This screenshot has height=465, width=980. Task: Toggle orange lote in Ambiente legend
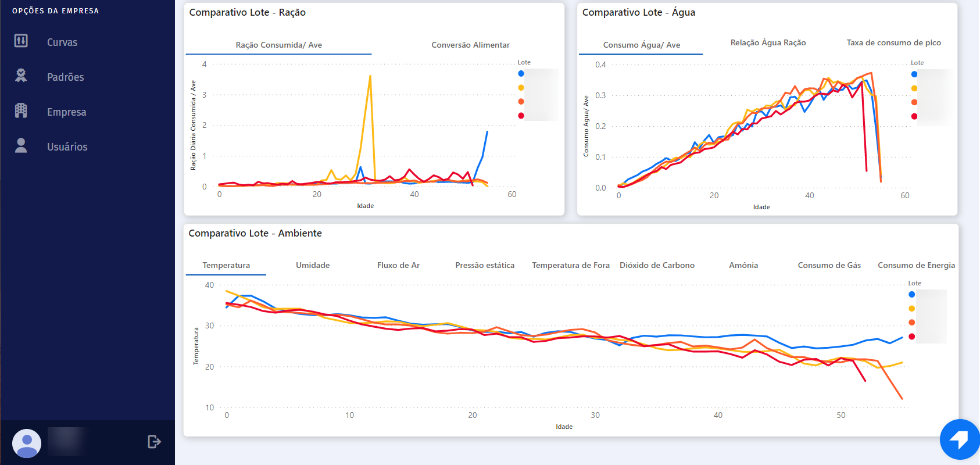[911, 323]
